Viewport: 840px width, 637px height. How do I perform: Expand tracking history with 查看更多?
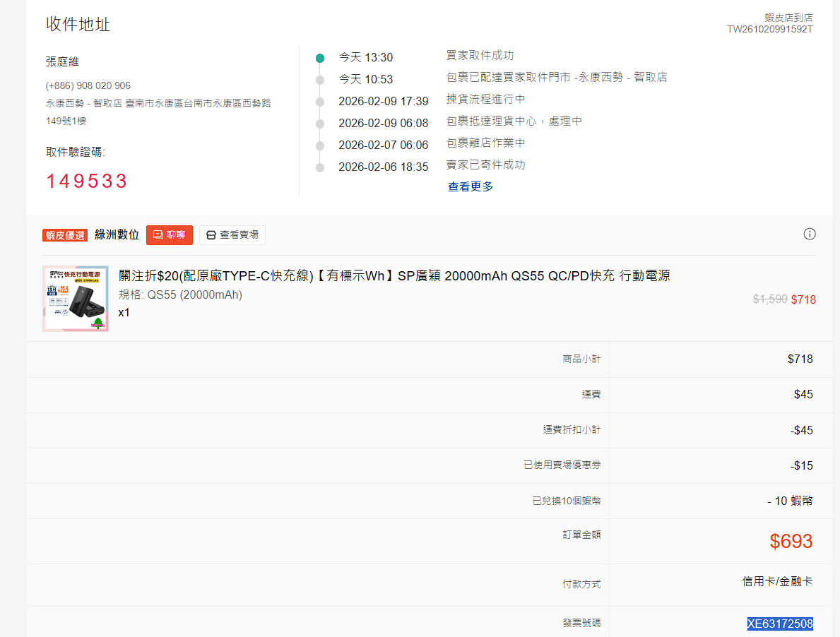pyautogui.click(x=471, y=186)
